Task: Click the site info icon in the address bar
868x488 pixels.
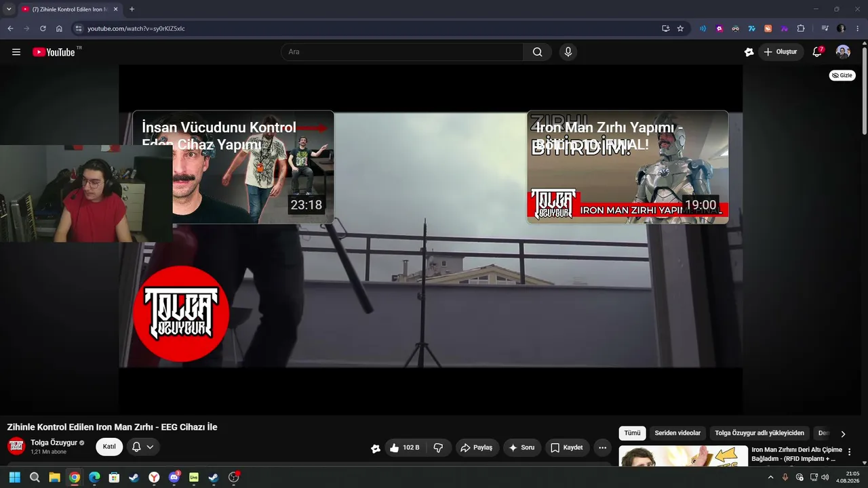Action: click(78, 28)
